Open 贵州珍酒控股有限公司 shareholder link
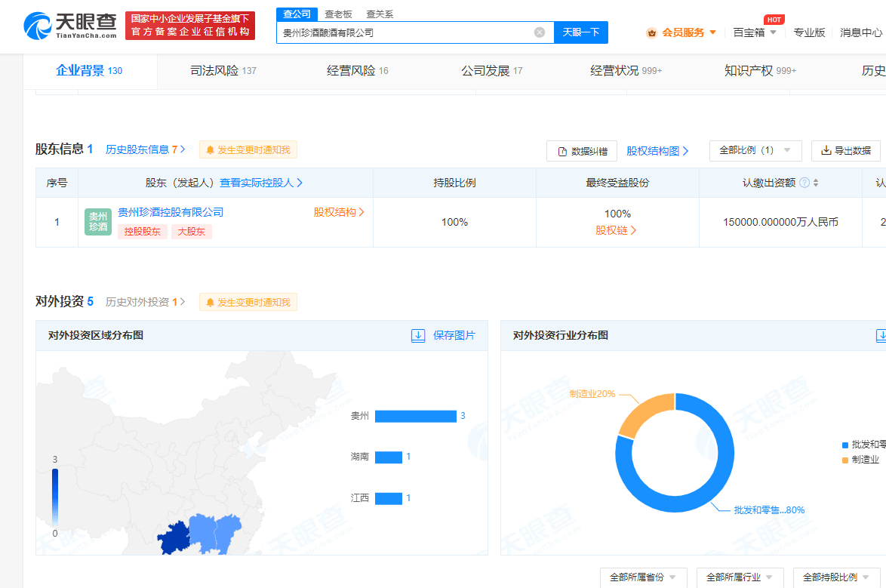The image size is (886, 588). point(171,212)
